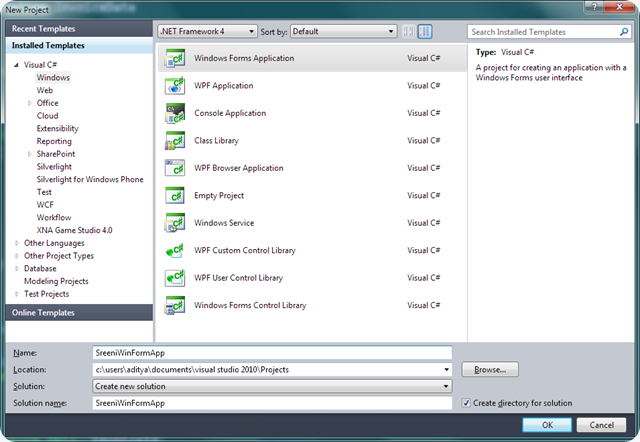Select the Cloud category in tree
This screenshot has width=640, height=442.
pos(47,116)
